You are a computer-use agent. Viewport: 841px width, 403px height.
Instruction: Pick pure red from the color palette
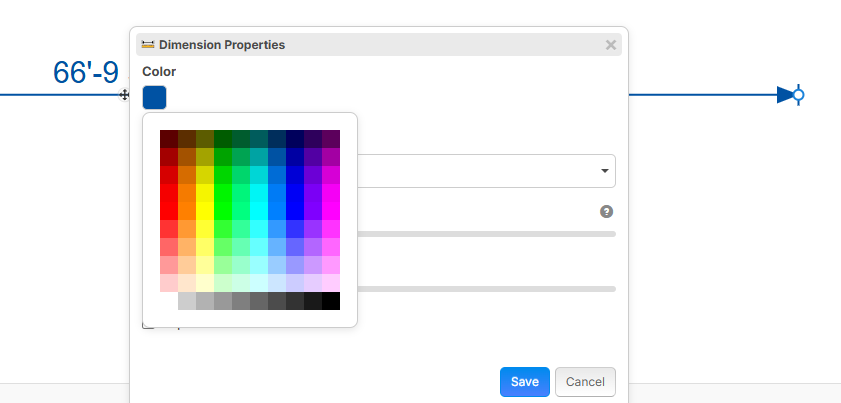169,211
